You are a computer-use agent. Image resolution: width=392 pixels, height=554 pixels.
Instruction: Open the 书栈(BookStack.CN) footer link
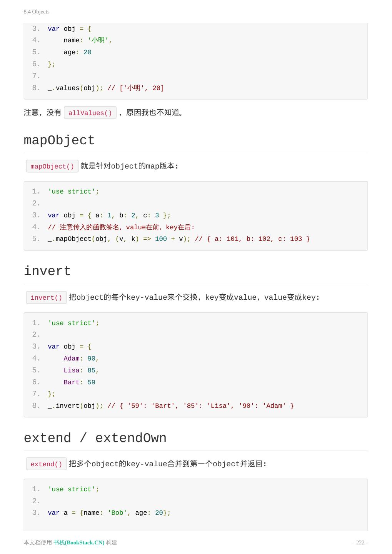click(x=79, y=542)
